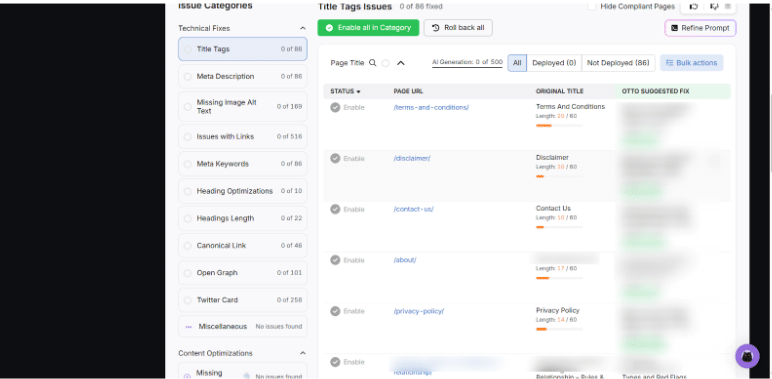The image size is (772, 379).
Task: Click the thumbs up feedback icon
Action: 694,6
